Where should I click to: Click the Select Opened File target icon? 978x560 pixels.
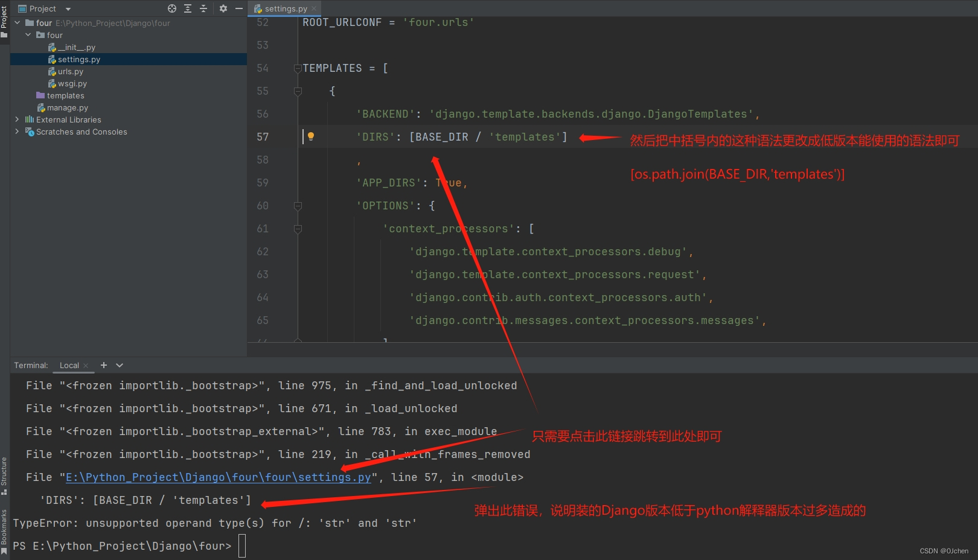[172, 8]
